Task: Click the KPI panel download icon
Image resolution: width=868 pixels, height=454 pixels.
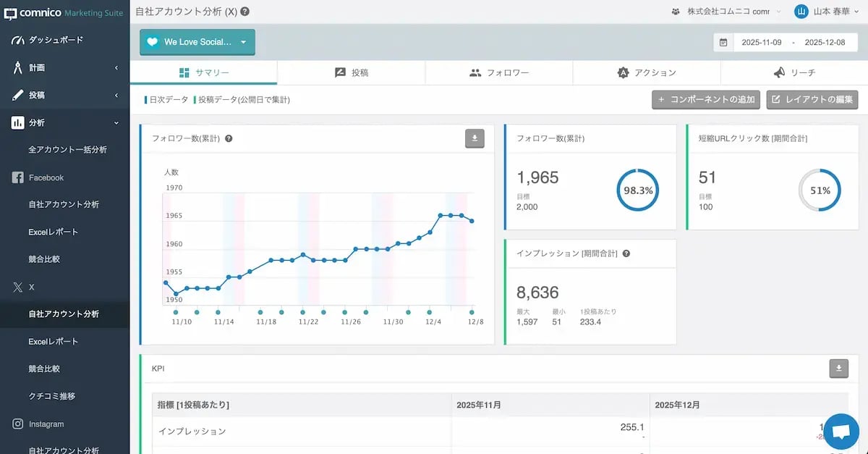Action: [x=838, y=369]
